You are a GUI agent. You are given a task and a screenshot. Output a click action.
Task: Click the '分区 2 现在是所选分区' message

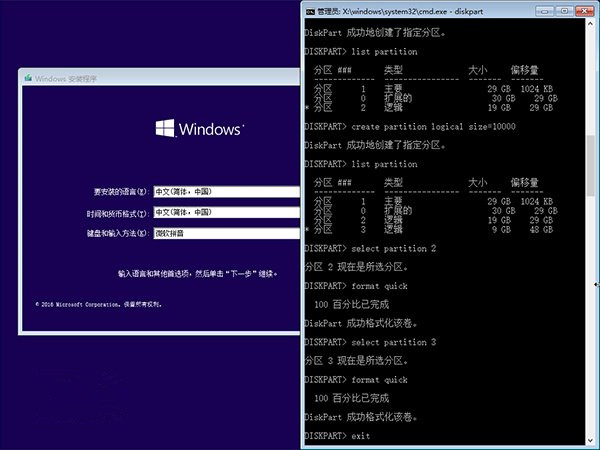[x=356, y=267]
